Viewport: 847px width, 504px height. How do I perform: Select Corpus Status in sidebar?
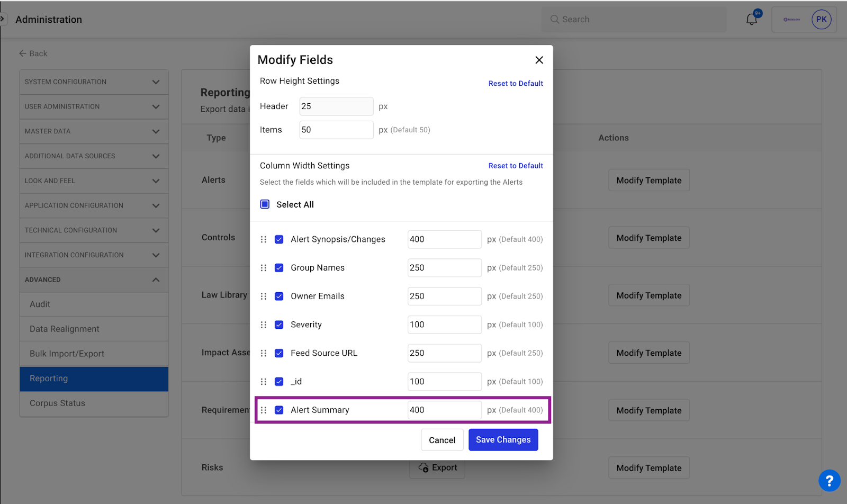coord(57,403)
